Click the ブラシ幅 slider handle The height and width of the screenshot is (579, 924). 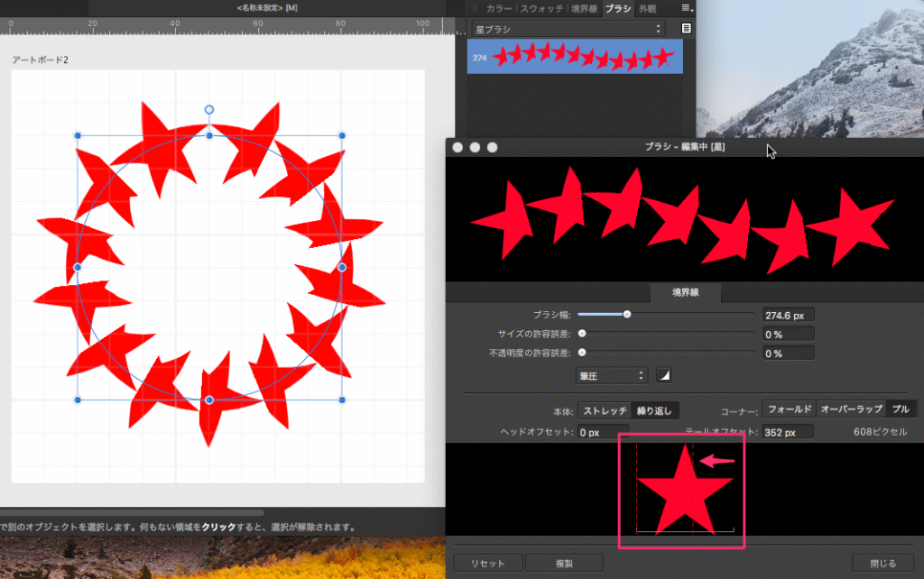626,314
